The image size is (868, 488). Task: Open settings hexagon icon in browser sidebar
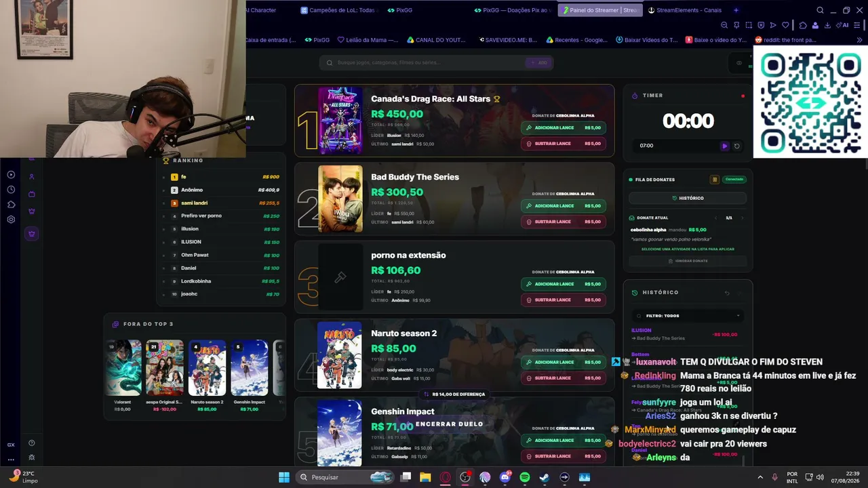coord(11,220)
